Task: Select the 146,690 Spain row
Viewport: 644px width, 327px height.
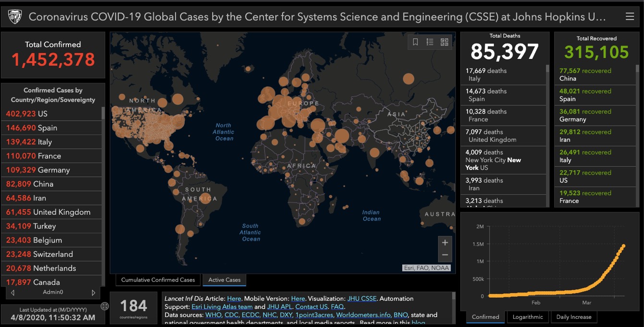Action: pyautogui.click(x=52, y=128)
